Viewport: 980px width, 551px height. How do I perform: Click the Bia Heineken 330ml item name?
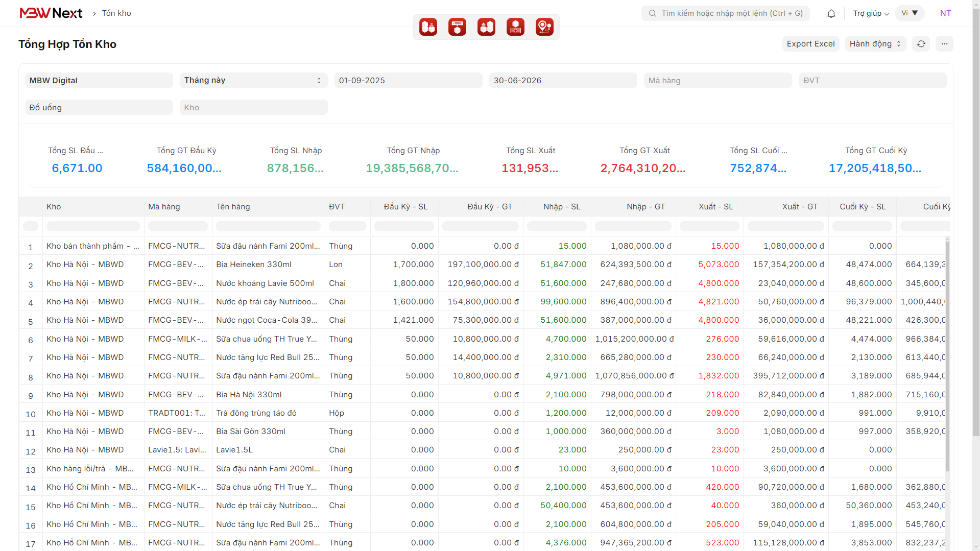point(254,265)
